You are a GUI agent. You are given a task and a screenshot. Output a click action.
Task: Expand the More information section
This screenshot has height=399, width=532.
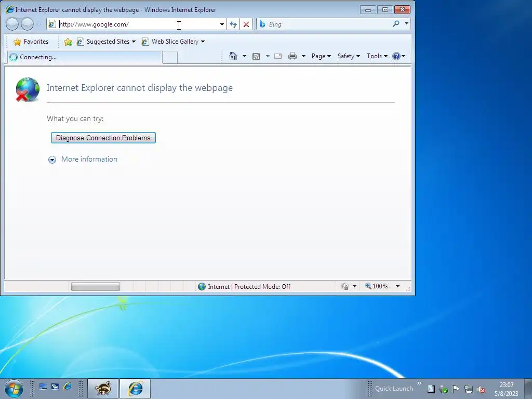[52, 159]
